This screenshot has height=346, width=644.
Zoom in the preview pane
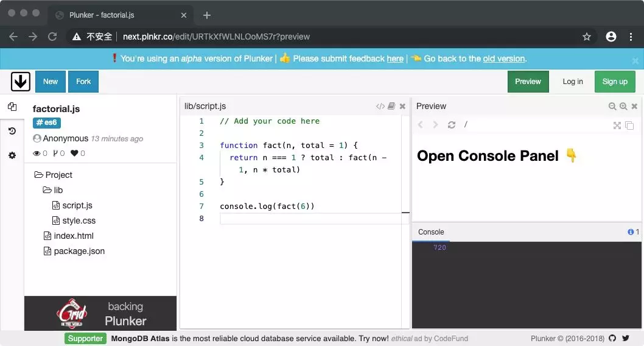[x=623, y=106]
